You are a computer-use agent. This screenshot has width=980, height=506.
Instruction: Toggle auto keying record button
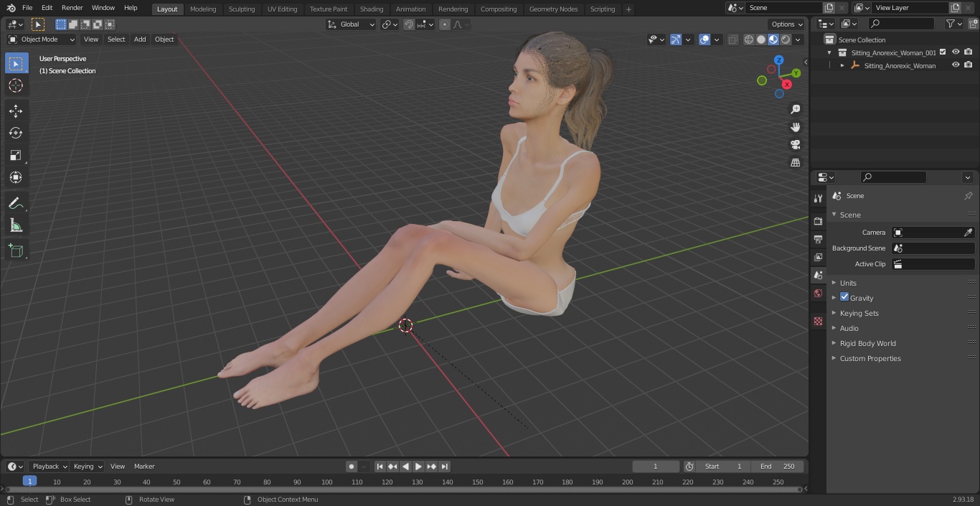click(352, 467)
